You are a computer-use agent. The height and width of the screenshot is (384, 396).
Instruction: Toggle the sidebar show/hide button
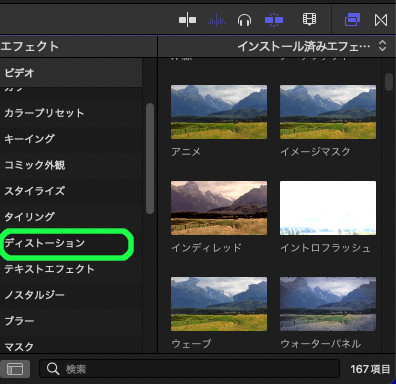[x=15, y=369]
